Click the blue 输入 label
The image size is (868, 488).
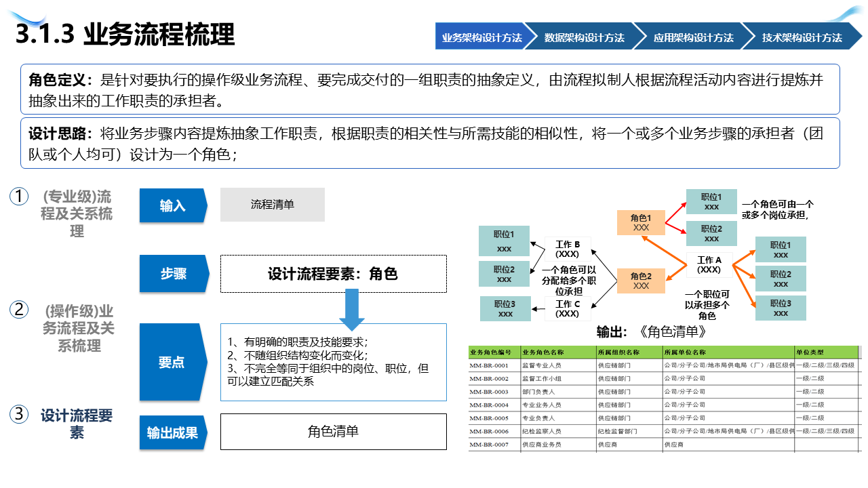click(172, 205)
